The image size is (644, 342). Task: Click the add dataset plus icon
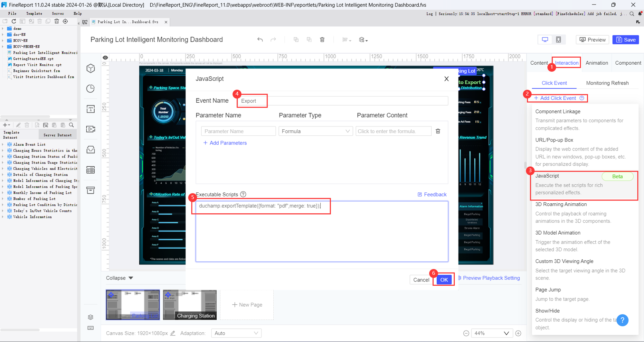click(5, 125)
